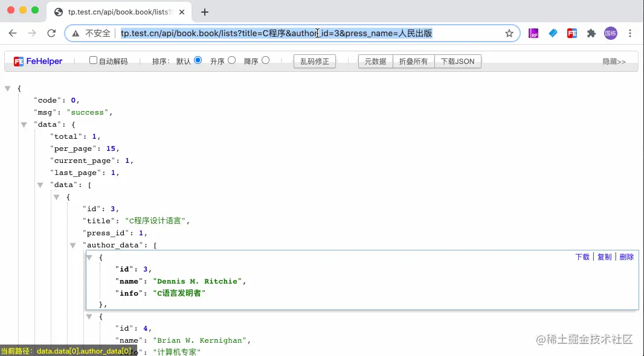Collapse the root JSON object triangle

8,87
